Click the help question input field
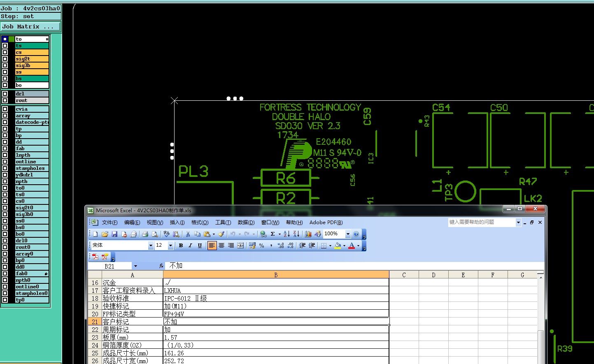 (x=482, y=222)
